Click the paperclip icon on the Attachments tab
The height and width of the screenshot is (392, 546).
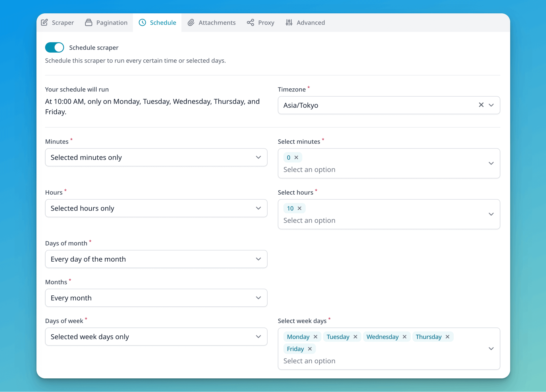[x=191, y=22]
